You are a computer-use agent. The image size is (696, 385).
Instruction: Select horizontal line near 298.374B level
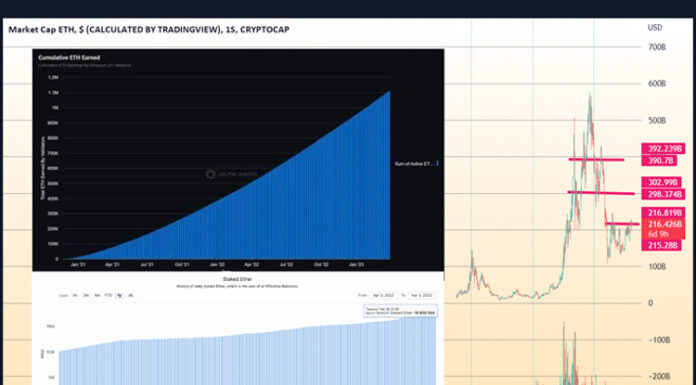(601, 193)
